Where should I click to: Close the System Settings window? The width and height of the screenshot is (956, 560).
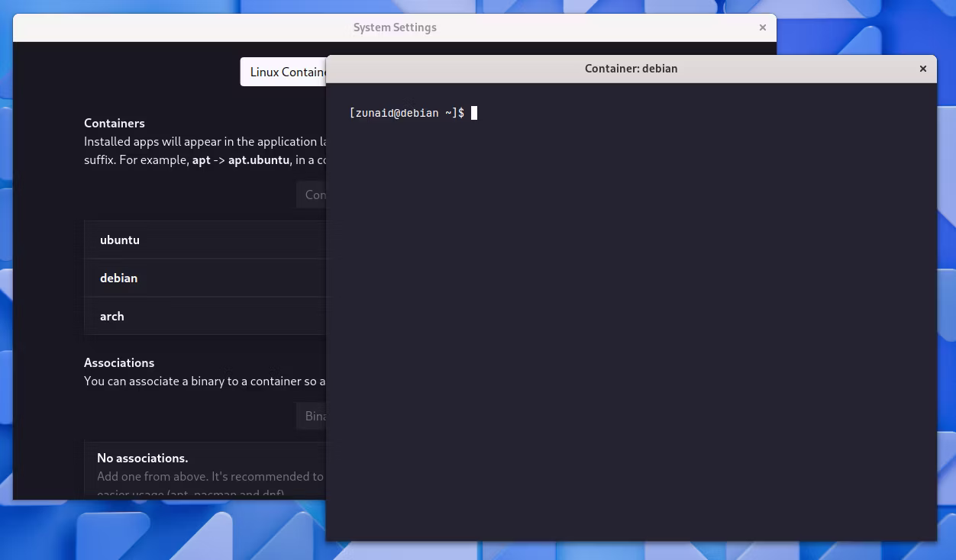point(762,27)
